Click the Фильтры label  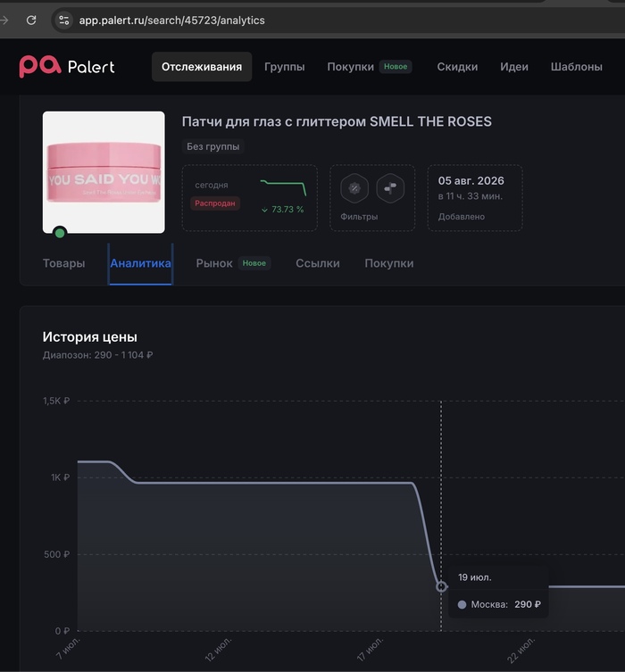tap(359, 217)
